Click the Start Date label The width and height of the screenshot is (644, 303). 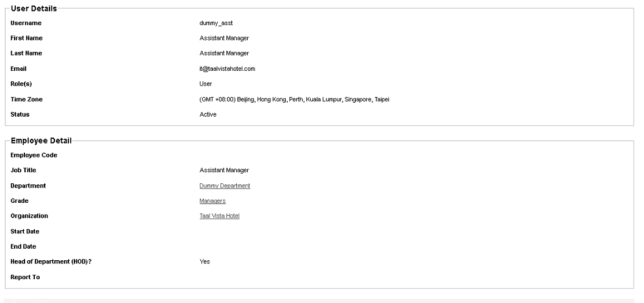tap(25, 232)
